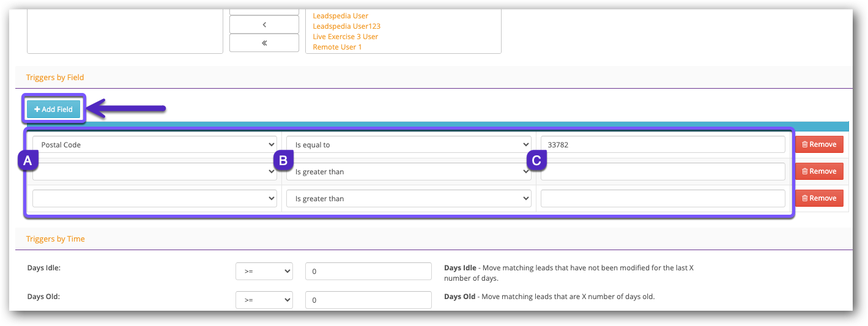
Task: Click the value field containing 33782
Action: [662, 145]
